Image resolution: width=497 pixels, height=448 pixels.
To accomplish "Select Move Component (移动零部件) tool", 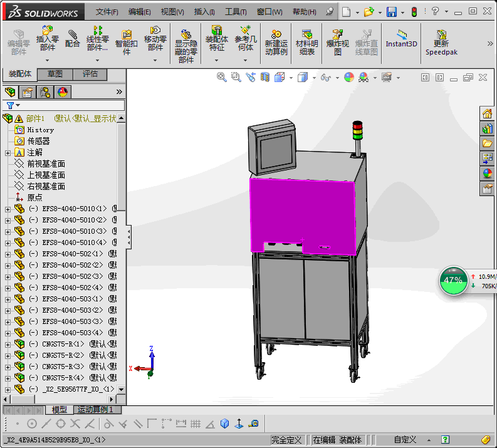I will coord(155,39).
